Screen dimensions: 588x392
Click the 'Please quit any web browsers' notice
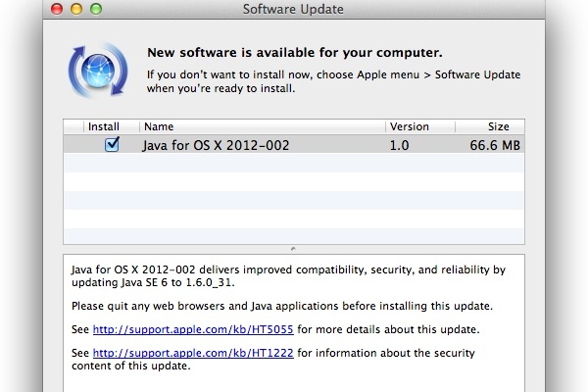pos(282,306)
